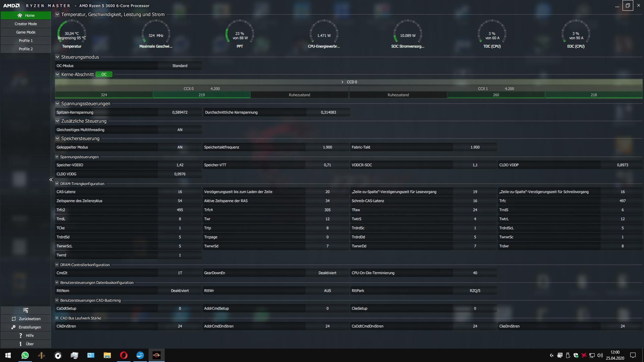Viewport: 644px width, 362px height.
Task: Click the Home button in sidebar
Action: point(26,15)
